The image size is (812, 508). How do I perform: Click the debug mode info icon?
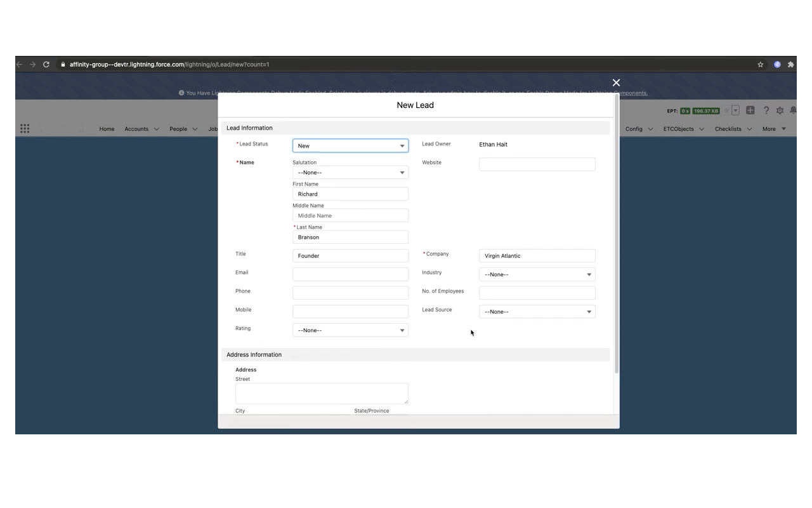tap(181, 93)
